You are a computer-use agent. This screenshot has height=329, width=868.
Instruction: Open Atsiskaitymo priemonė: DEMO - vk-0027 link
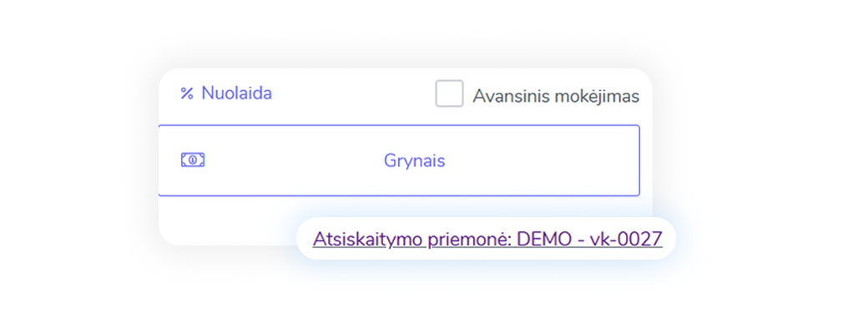pos(487,240)
